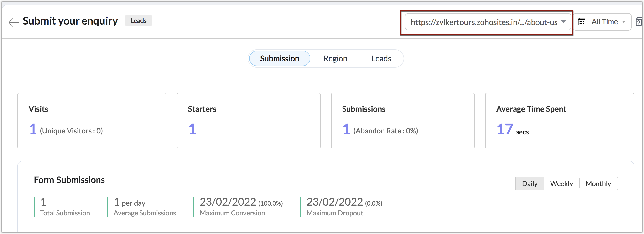The width and height of the screenshot is (644, 234).
Task: Click the Visits count number
Action: (x=33, y=129)
